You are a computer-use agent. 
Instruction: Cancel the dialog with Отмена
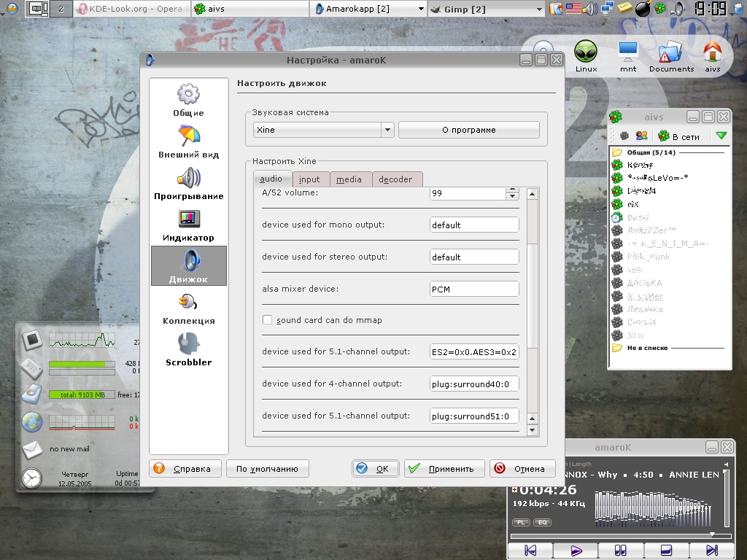[x=522, y=469]
